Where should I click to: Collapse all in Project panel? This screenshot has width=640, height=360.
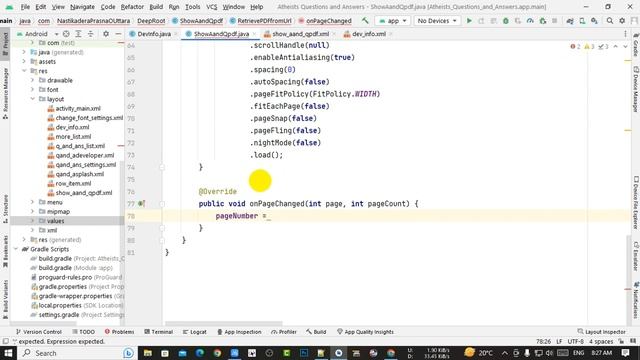click(x=90, y=34)
